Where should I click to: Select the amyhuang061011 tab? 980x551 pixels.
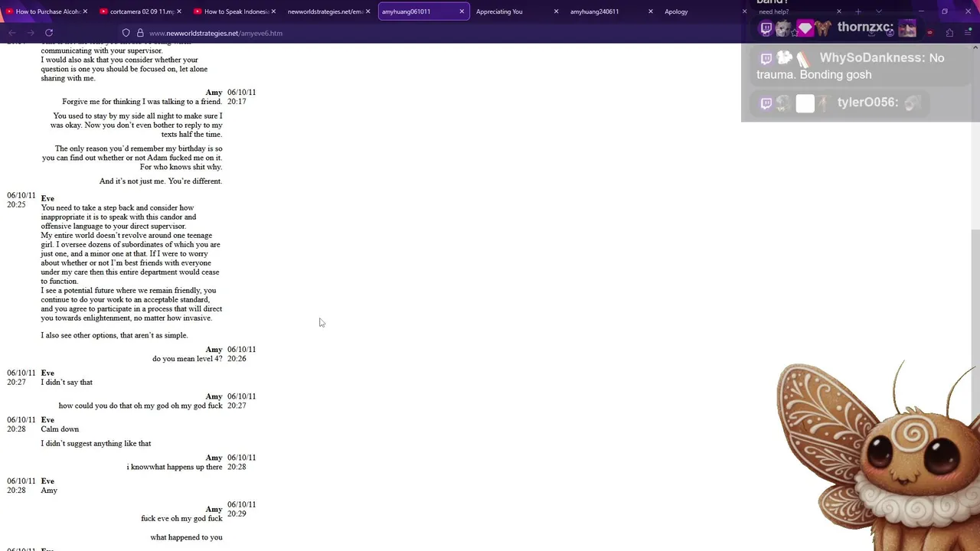point(423,11)
